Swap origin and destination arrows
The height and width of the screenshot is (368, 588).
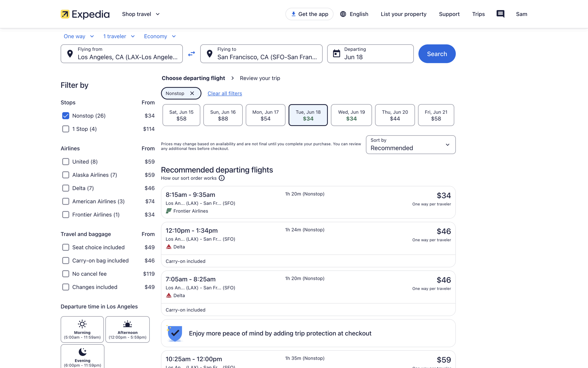191,54
